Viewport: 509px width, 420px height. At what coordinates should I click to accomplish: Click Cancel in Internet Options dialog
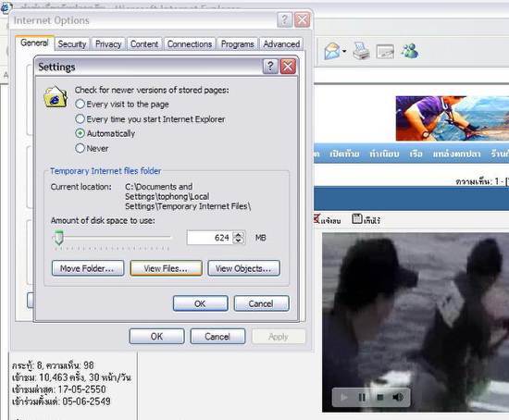click(x=217, y=337)
